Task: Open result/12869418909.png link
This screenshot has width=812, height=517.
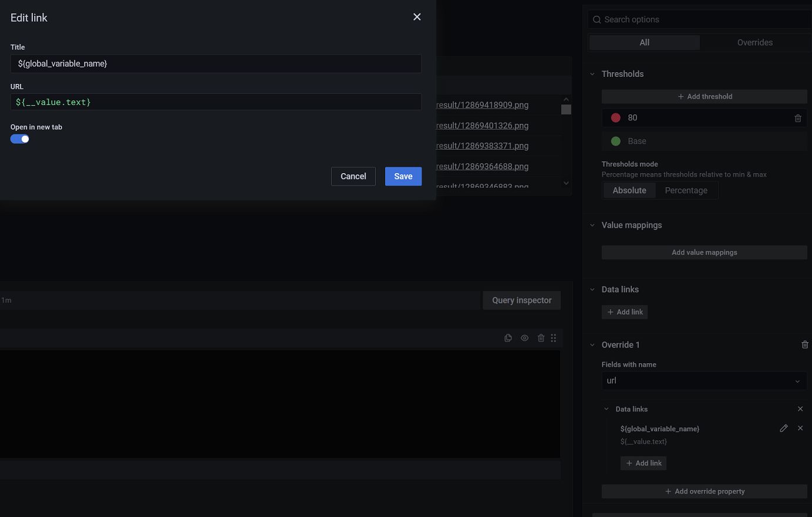Action: click(482, 105)
